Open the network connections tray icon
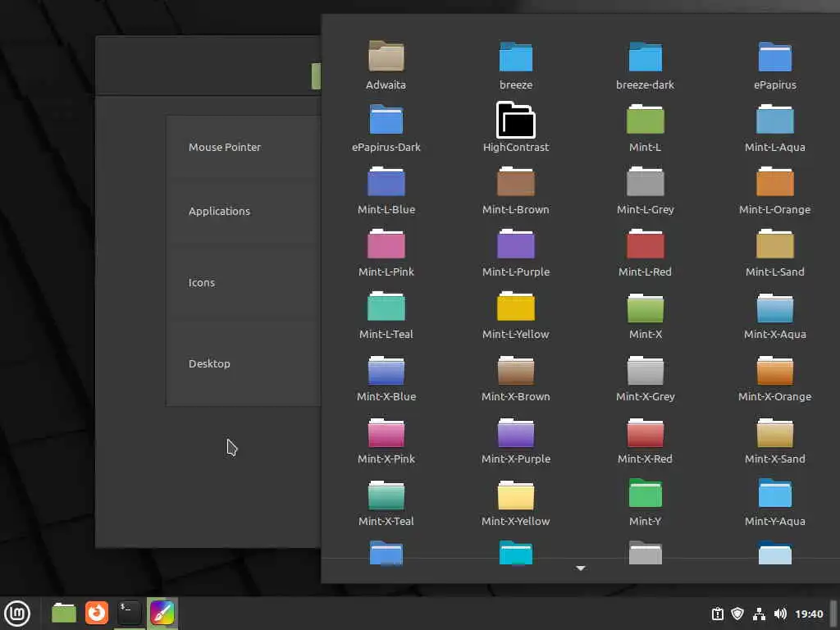Screen dimensions: 840x630 [x=759, y=614]
